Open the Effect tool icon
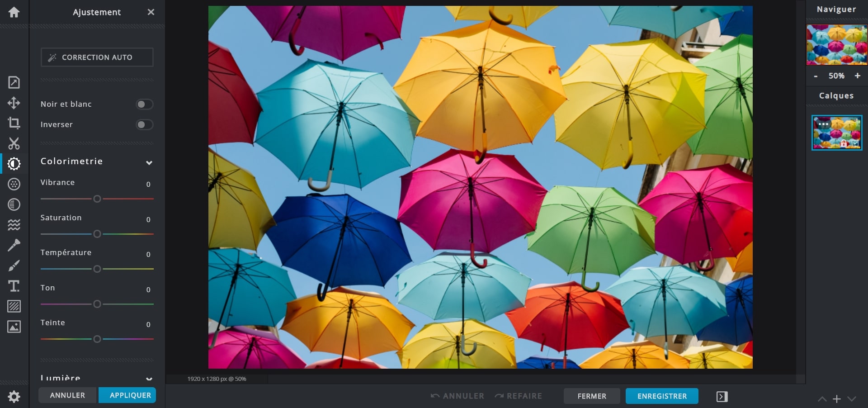Screen dimensions: 868x408 [14, 204]
